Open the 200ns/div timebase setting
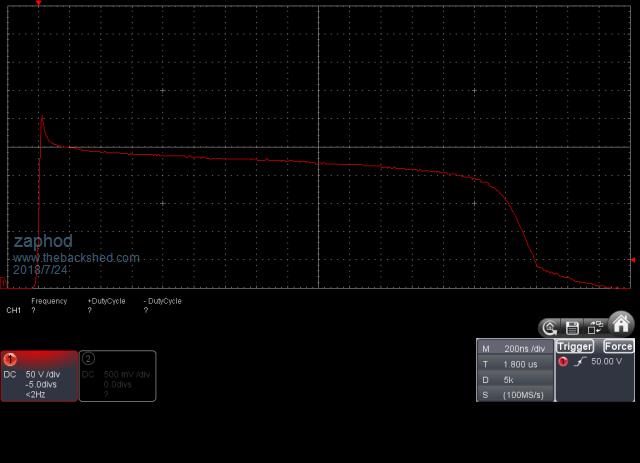The height and width of the screenshot is (463, 640). [x=522, y=348]
